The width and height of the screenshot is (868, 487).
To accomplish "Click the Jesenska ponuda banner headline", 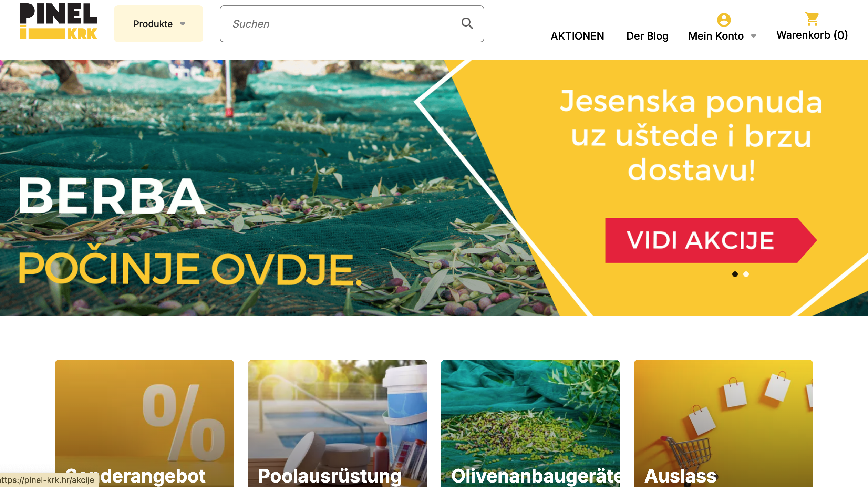I will [x=691, y=135].
